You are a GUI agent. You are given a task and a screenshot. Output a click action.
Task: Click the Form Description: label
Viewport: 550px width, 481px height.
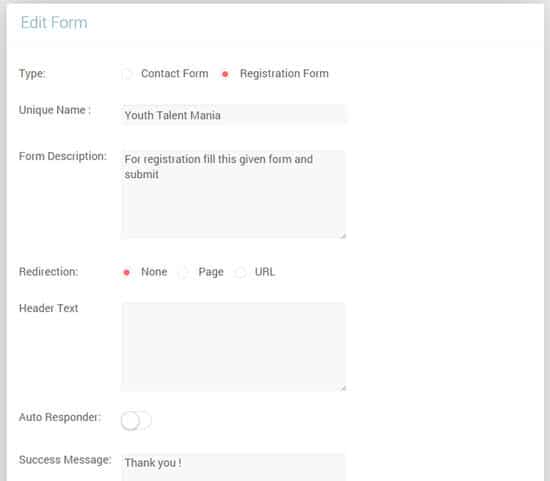click(x=63, y=156)
